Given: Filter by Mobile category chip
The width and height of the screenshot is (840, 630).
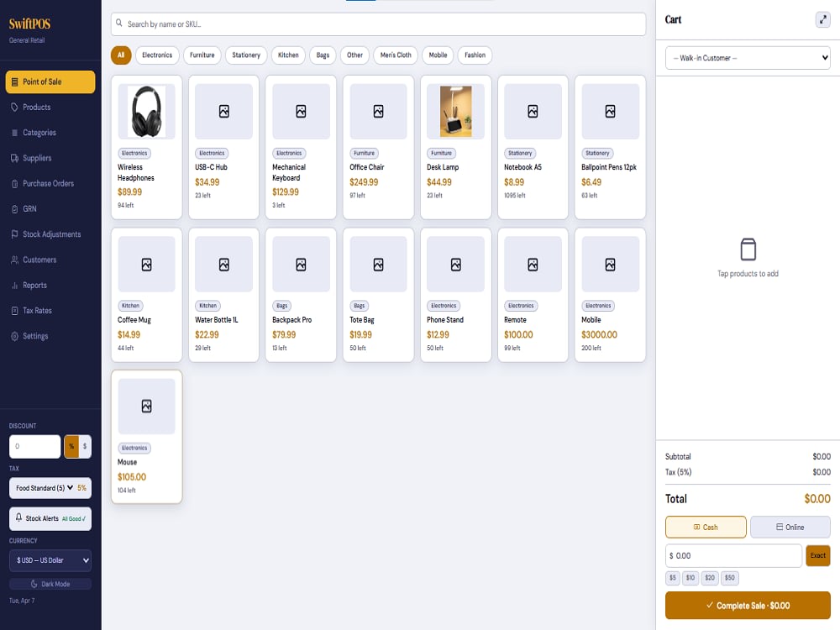Looking at the screenshot, I should pos(438,55).
